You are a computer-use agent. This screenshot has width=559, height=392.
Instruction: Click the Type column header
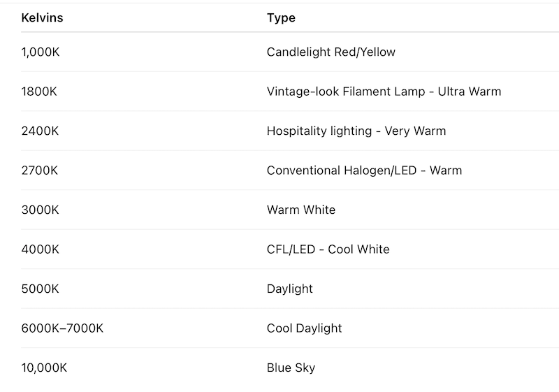[281, 17]
